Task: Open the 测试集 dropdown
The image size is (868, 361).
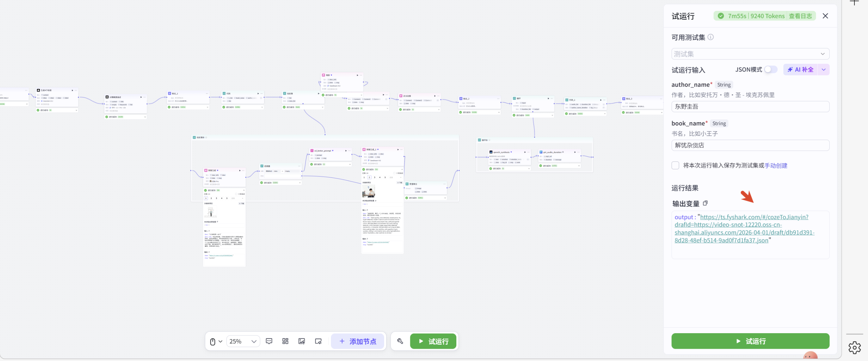Action: (x=750, y=54)
